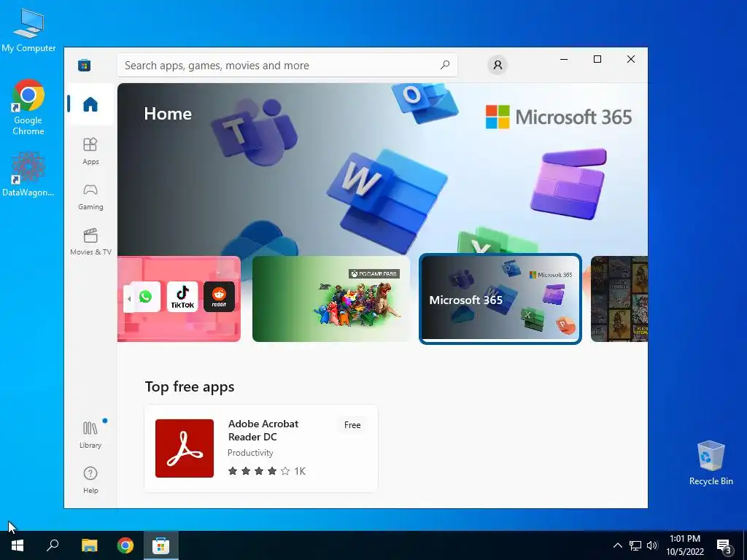The image size is (747, 560).
Task: Open the notification center
Action: tap(724, 546)
